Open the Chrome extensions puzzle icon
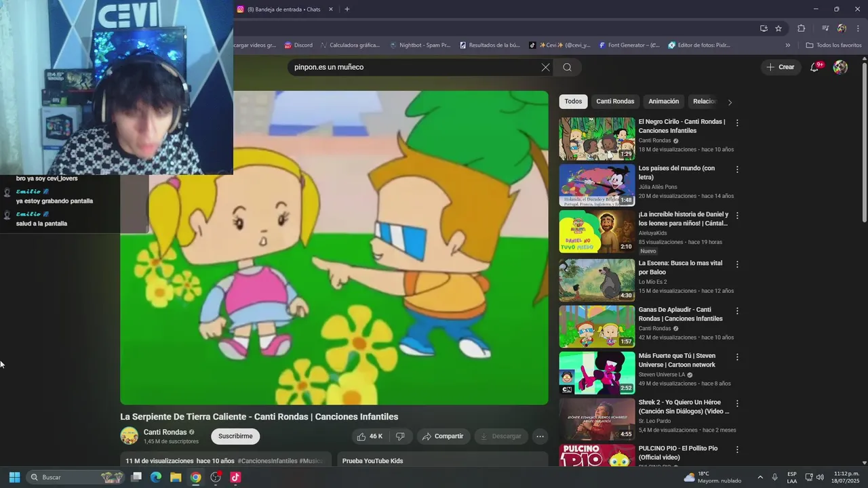This screenshot has width=868, height=488. click(x=802, y=28)
